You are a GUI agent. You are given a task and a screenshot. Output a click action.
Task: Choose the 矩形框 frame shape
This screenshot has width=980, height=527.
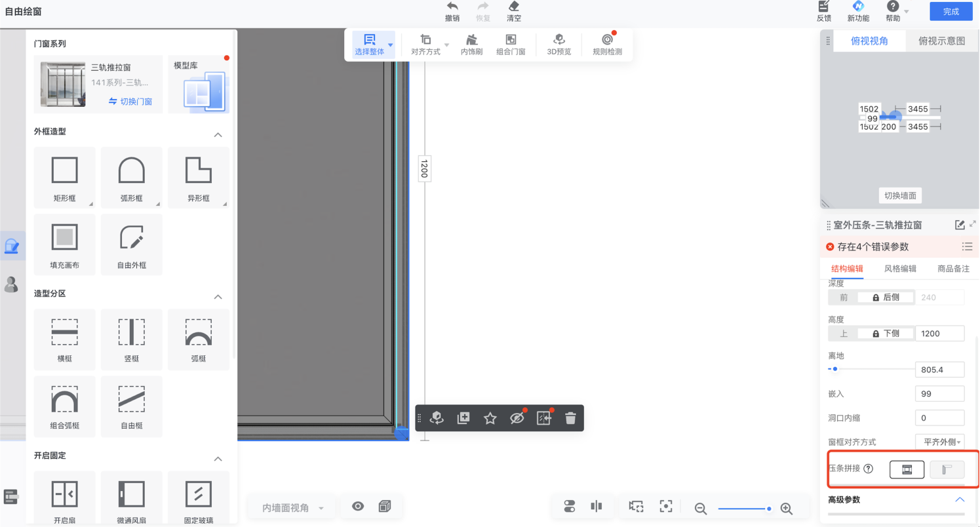pyautogui.click(x=65, y=177)
